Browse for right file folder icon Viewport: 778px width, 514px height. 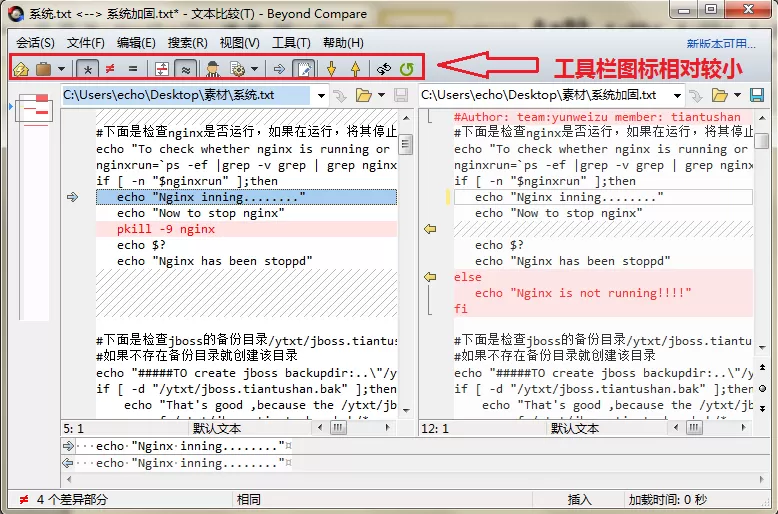pos(719,95)
